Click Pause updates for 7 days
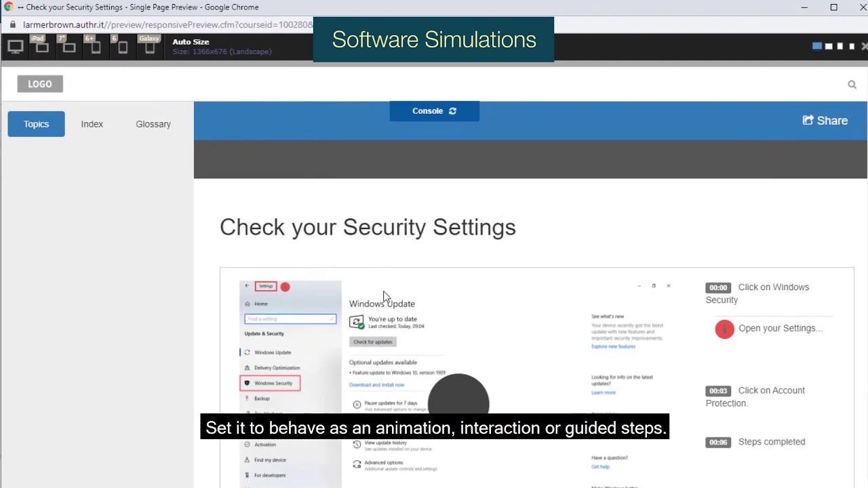Viewport: 868px width, 488px height. (391, 403)
